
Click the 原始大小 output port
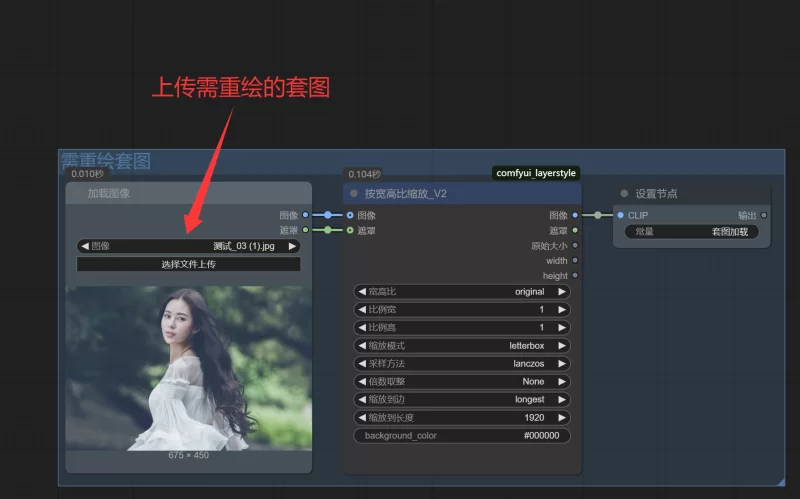coord(574,245)
